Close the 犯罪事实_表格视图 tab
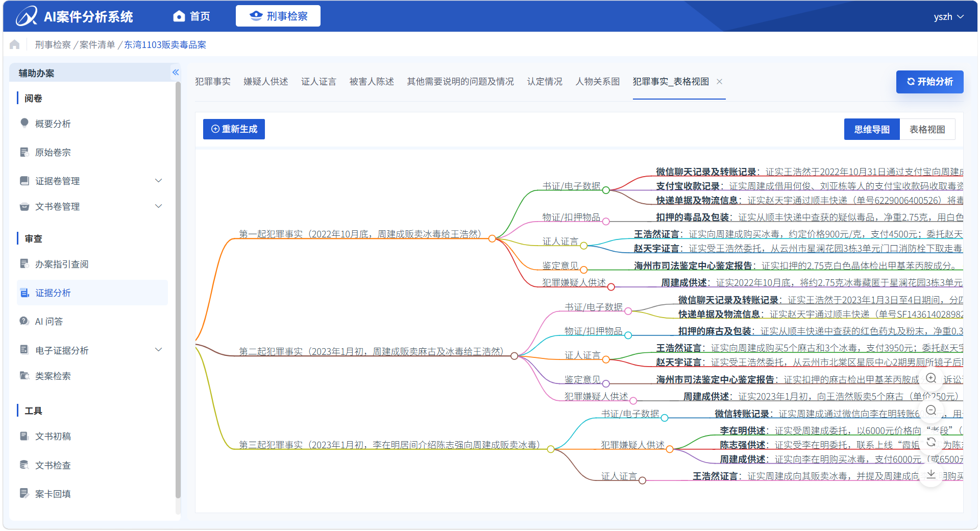 click(719, 82)
